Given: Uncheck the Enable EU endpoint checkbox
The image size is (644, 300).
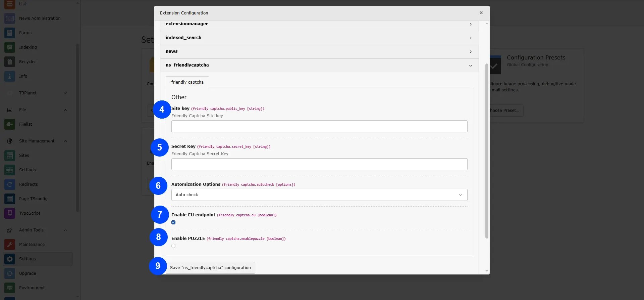Looking at the screenshot, I should click(x=173, y=222).
